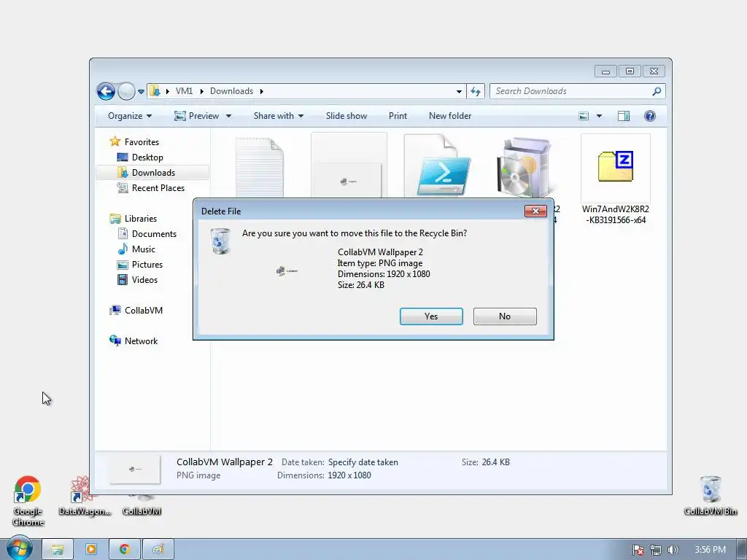Click the Specify date taken field
Image resolution: width=747 pixels, height=560 pixels.
[363, 462]
